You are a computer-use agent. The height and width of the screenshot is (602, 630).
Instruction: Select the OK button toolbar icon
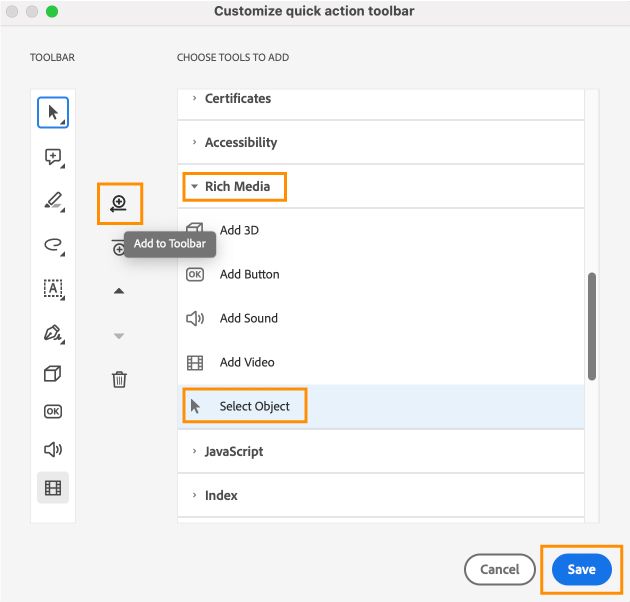(53, 411)
